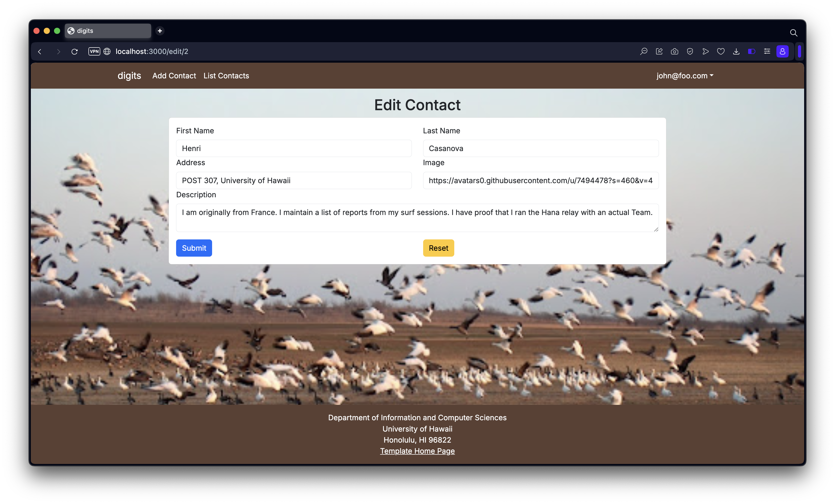Expand the john@foo.com user dropdown
Viewport: 835px width, 504px height.
coord(685,76)
